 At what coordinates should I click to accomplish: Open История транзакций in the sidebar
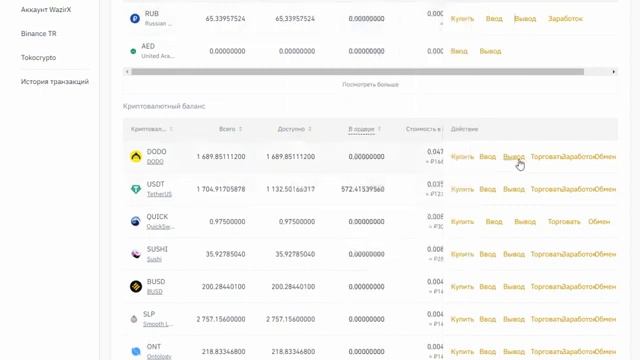[x=55, y=82]
